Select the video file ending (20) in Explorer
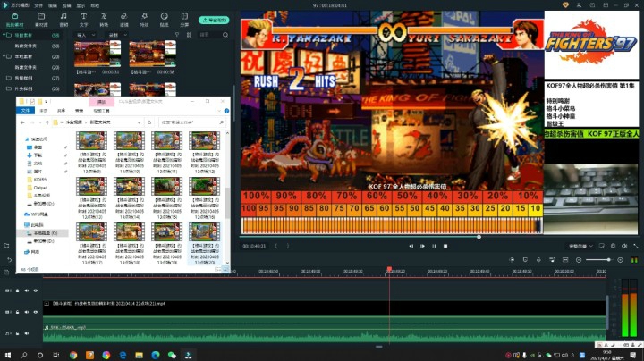The image size is (644, 361). point(204,244)
